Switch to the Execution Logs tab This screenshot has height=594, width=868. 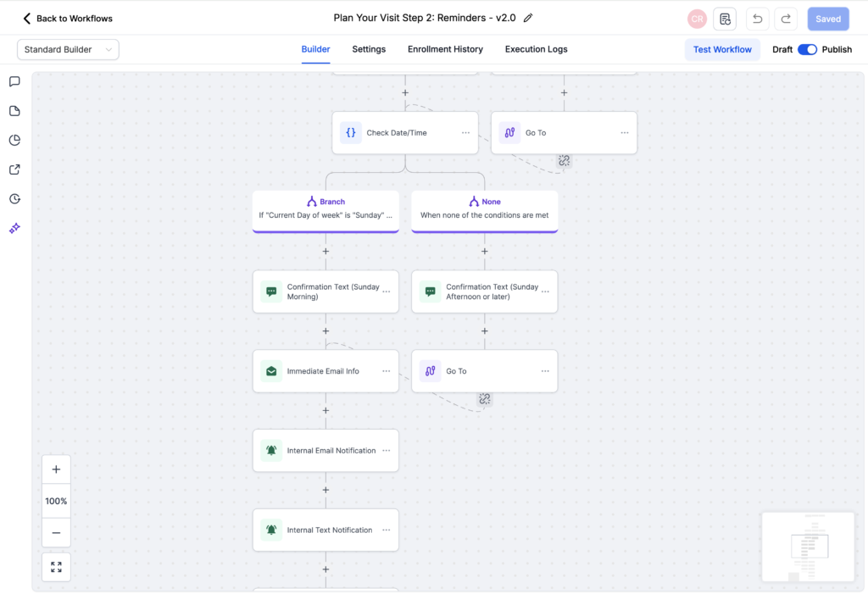pyautogui.click(x=536, y=49)
